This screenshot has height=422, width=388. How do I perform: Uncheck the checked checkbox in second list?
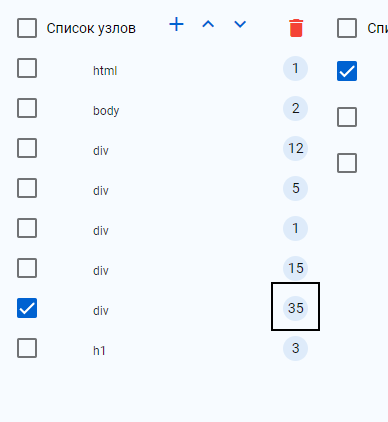pyautogui.click(x=347, y=71)
